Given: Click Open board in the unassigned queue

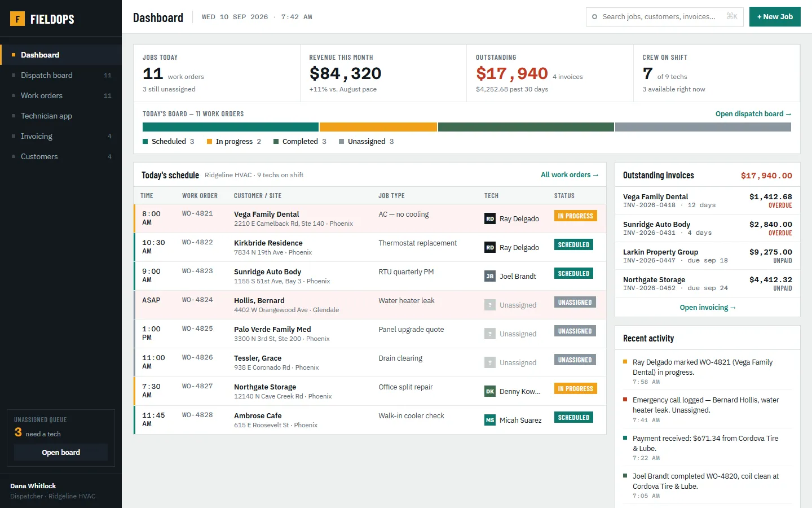Looking at the screenshot, I should click(61, 452).
